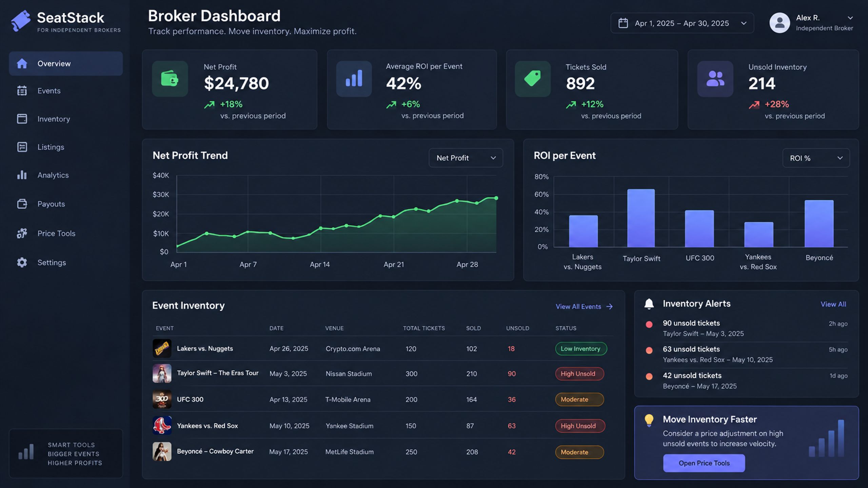Click the Events calendar icon in sidebar
868x488 pixels.
pyautogui.click(x=22, y=91)
